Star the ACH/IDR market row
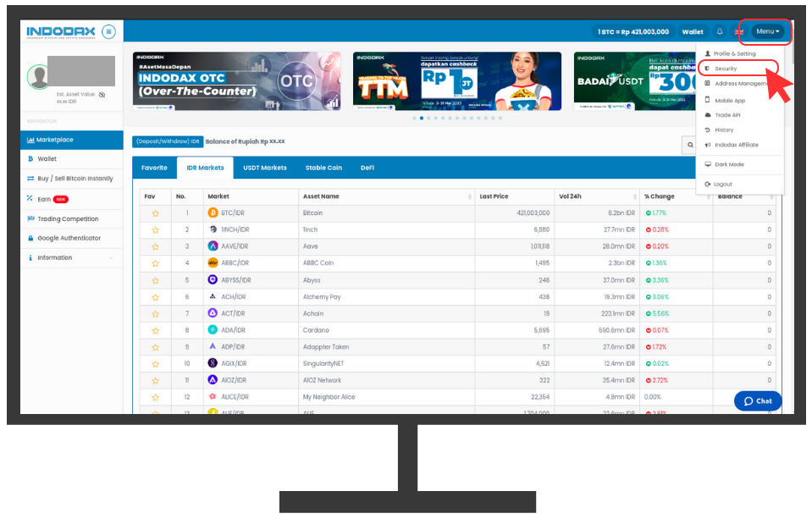This screenshot has height=519, width=812. pos(155,297)
